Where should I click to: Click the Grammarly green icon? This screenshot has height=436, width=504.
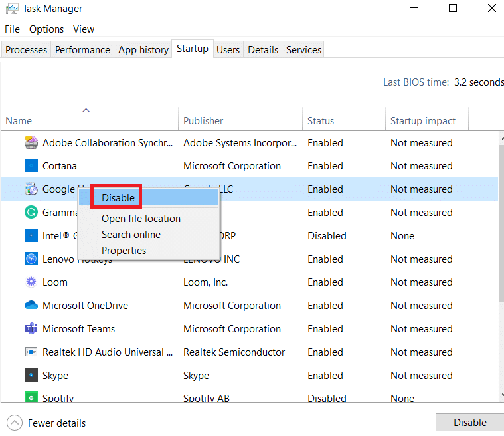(31, 213)
